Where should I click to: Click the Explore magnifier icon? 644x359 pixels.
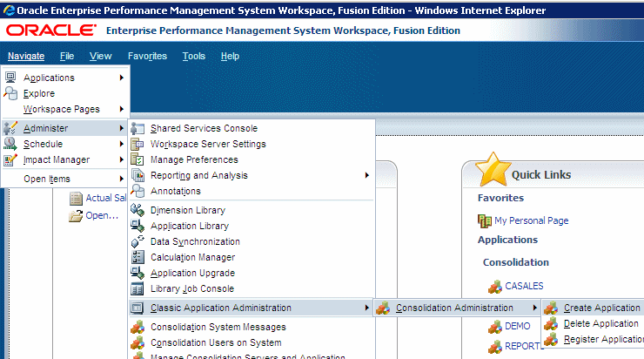10,93
